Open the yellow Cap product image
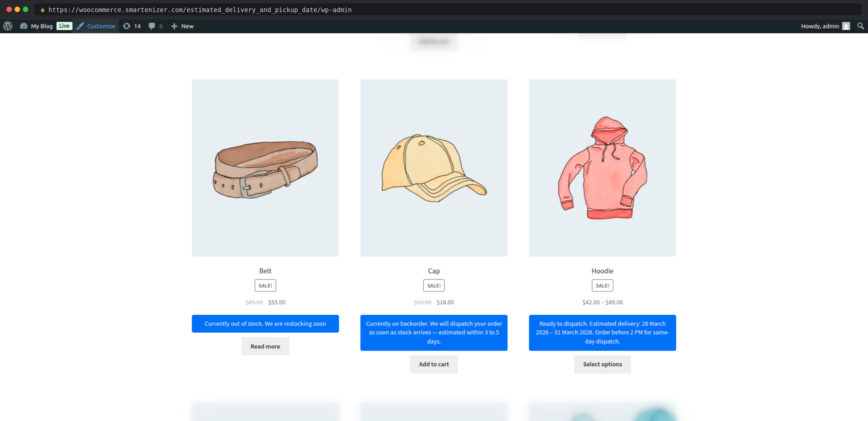 pyautogui.click(x=434, y=167)
